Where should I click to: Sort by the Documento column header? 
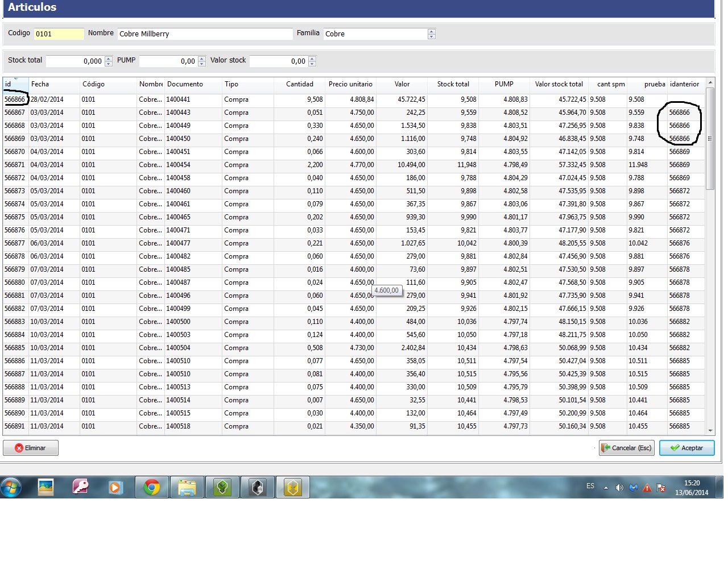[193, 84]
